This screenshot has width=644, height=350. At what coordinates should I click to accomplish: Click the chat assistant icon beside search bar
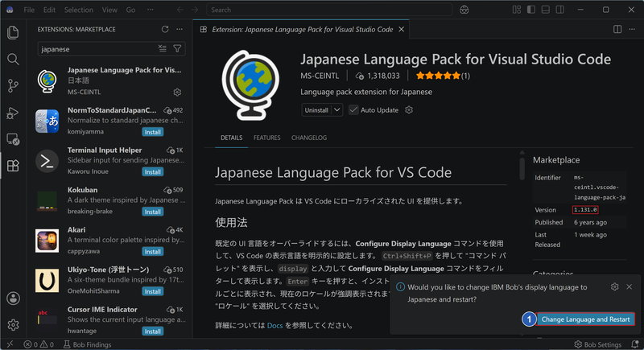click(x=464, y=10)
